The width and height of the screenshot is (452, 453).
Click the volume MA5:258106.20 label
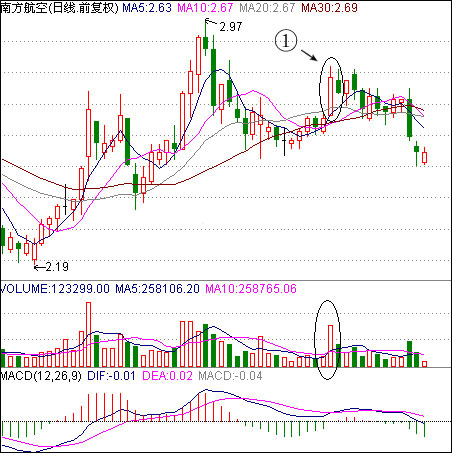pyautogui.click(x=157, y=289)
